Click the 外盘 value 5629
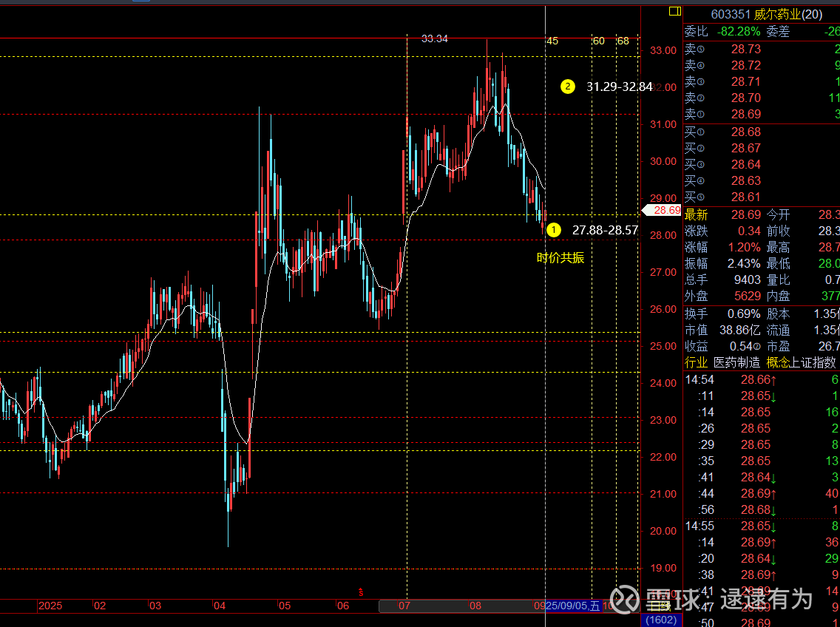The height and width of the screenshot is (627, 840). tap(748, 296)
